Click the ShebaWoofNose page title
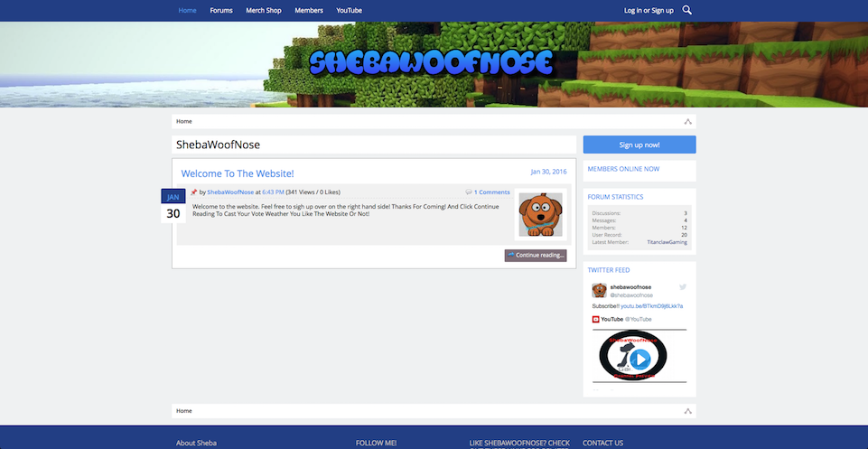The width and height of the screenshot is (868, 449). (218, 145)
